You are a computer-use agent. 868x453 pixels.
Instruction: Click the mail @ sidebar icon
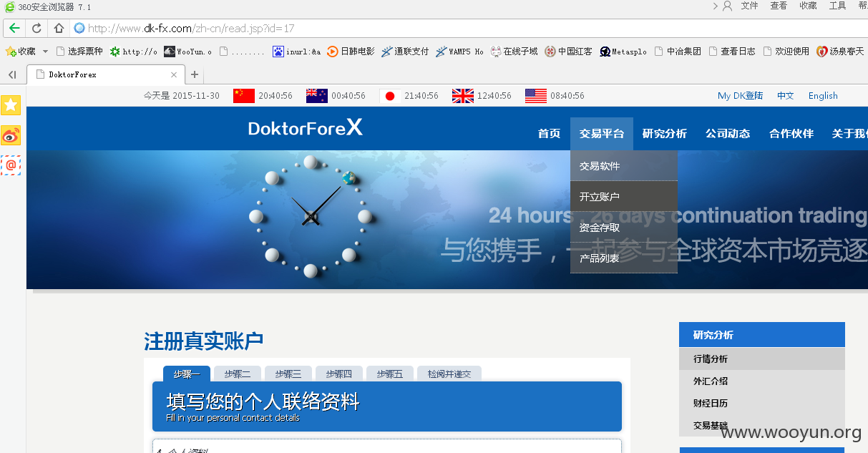coord(11,165)
